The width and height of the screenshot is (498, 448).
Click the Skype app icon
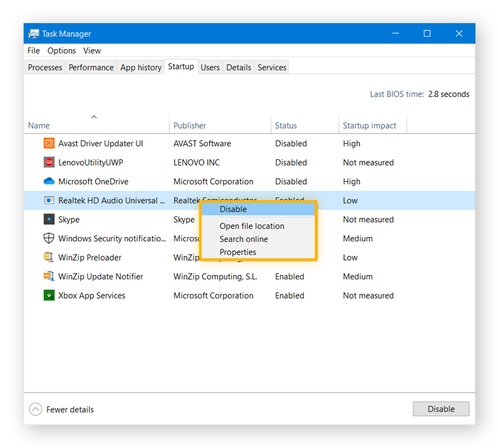pyautogui.click(x=49, y=220)
